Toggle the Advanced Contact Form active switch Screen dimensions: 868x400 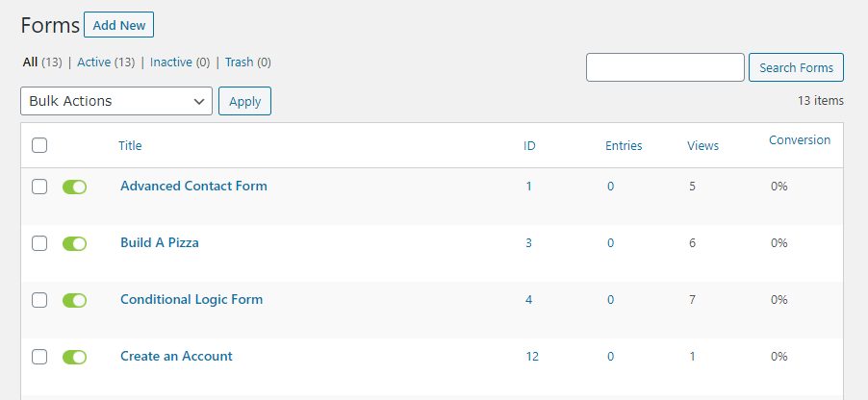click(x=75, y=187)
